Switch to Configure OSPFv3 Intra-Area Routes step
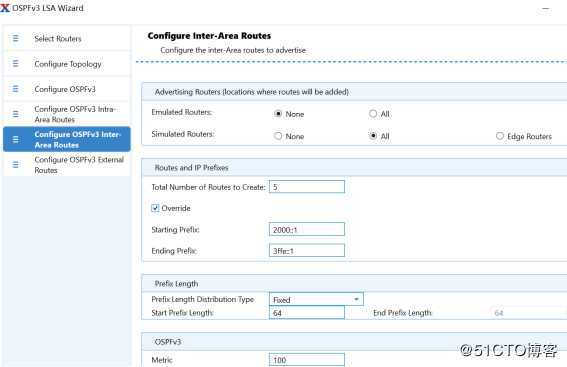 click(x=67, y=114)
